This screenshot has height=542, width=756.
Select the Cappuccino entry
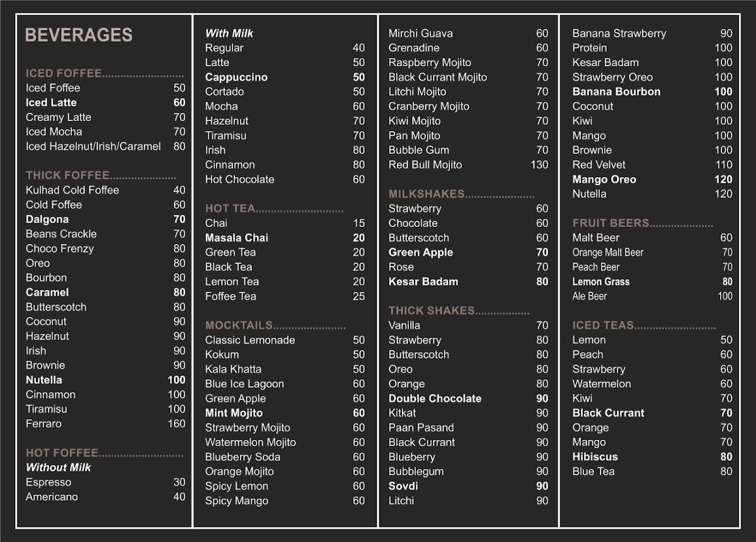click(x=236, y=77)
